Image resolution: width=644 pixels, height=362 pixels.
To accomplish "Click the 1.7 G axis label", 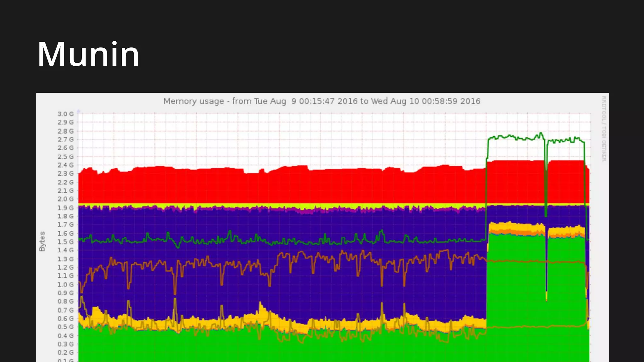I will point(65,225).
